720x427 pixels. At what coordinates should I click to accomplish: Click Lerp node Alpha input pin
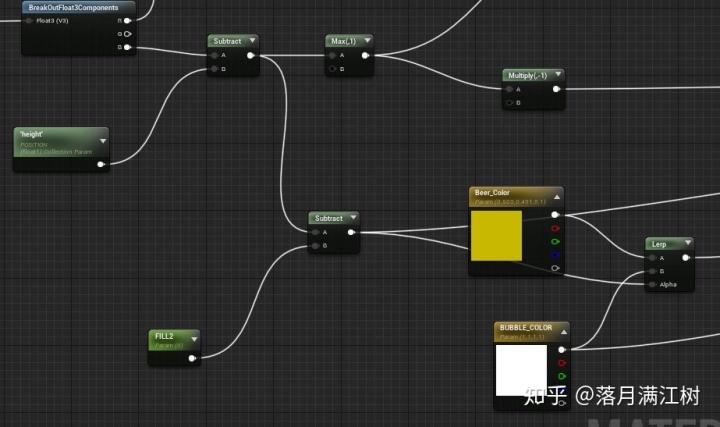pos(652,285)
